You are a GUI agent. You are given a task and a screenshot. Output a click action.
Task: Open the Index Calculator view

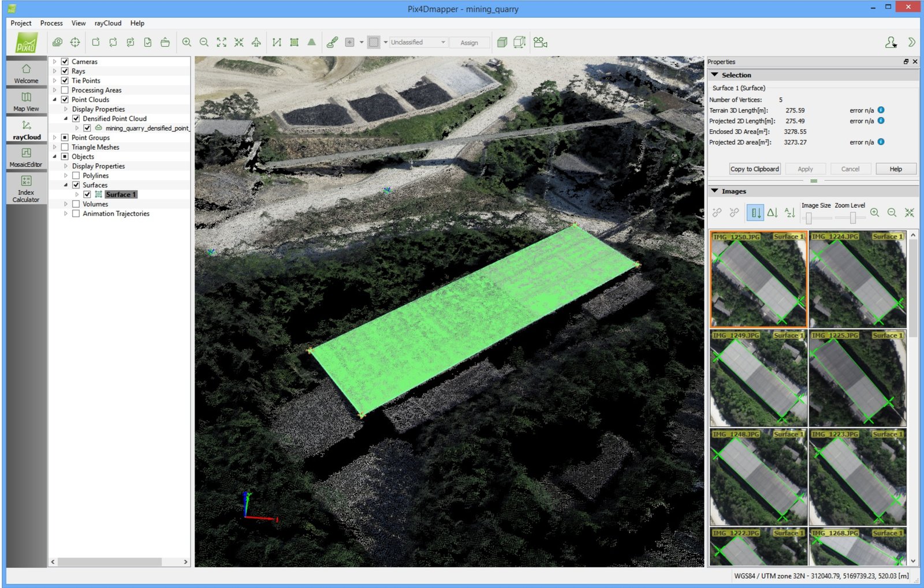[26, 189]
